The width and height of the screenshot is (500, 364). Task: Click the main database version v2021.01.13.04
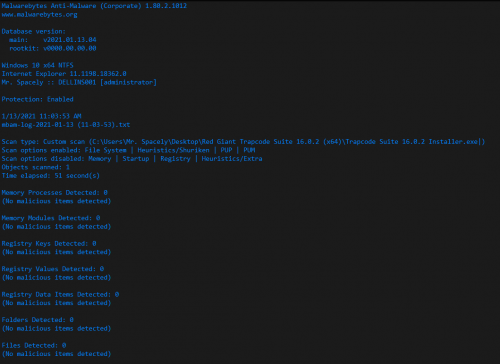[x=70, y=40]
